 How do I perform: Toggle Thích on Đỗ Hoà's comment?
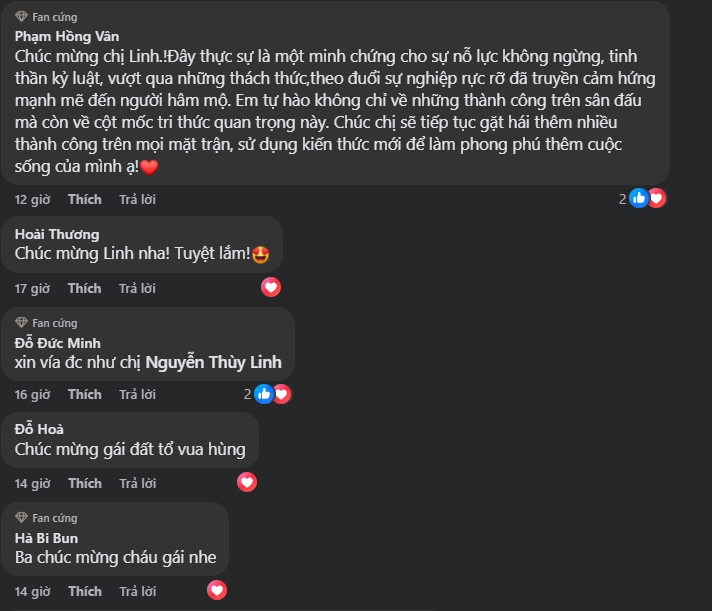tap(84, 483)
